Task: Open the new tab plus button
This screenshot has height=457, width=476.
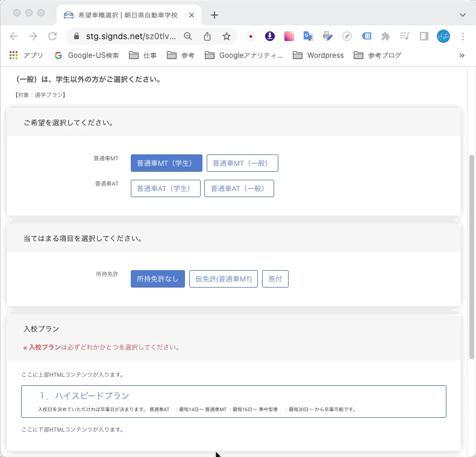Action: (x=215, y=15)
